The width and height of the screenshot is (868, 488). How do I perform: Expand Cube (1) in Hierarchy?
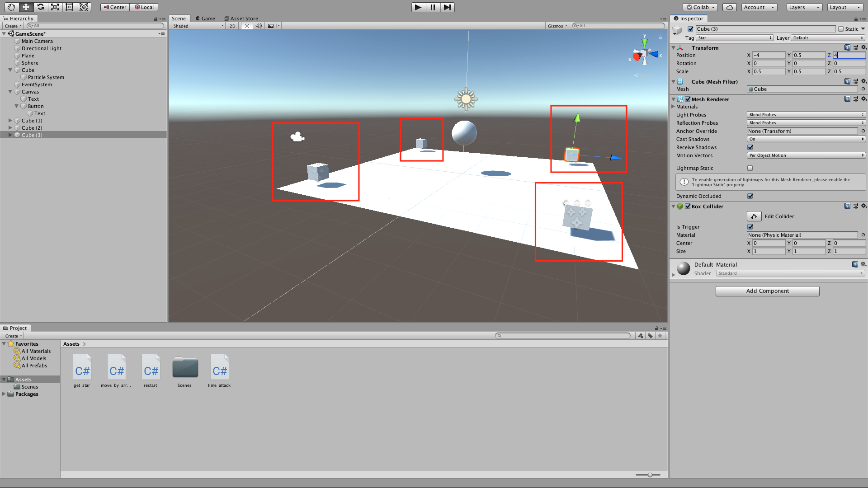pos(10,121)
